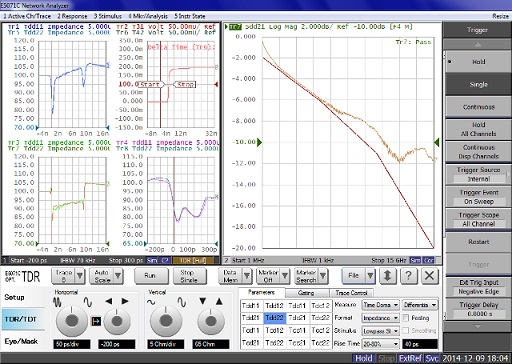512x364 pixels.
Task: Open the Data Mem dropdown arrow
Action: click(x=247, y=276)
